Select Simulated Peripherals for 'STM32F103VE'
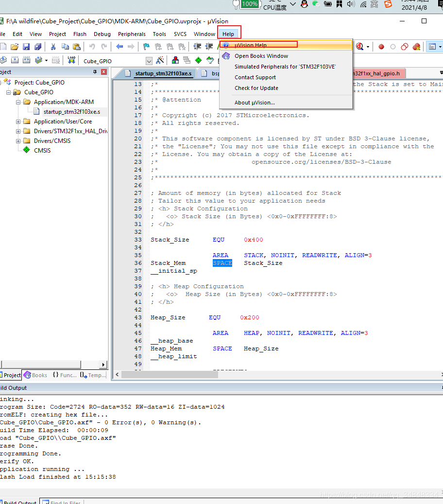The image size is (443, 504). pyautogui.click(x=286, y=67)
